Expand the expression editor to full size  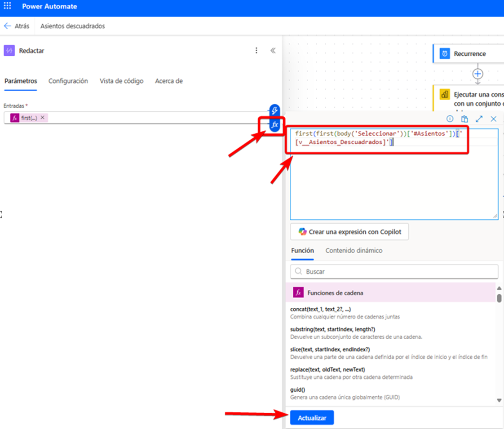(479, 119)
